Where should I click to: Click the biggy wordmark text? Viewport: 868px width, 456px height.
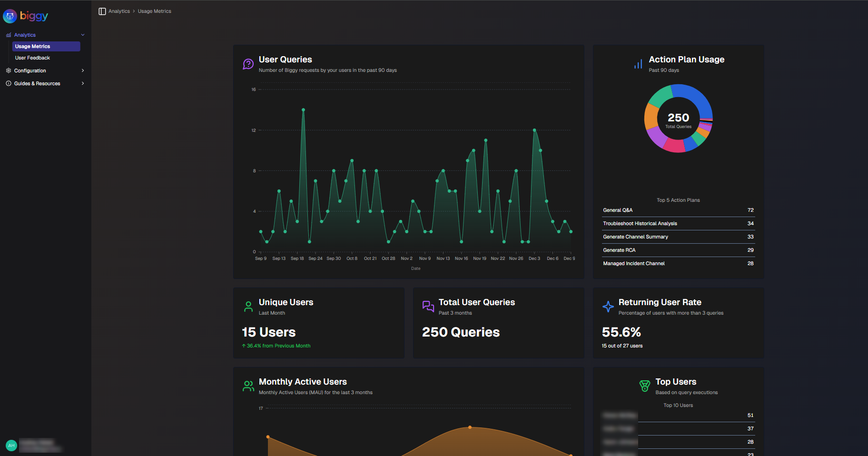(x=34, y=16)
